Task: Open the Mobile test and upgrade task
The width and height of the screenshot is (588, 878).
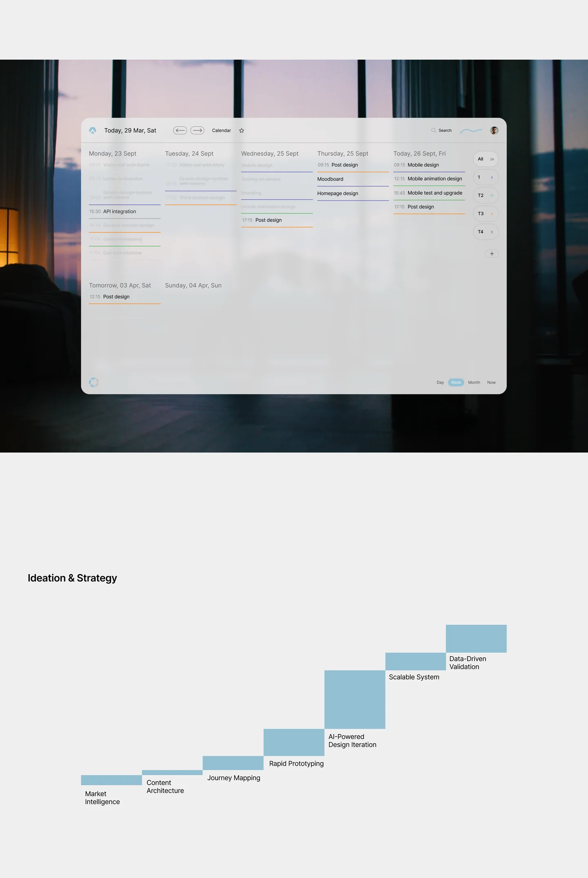Action: point(429,193)
